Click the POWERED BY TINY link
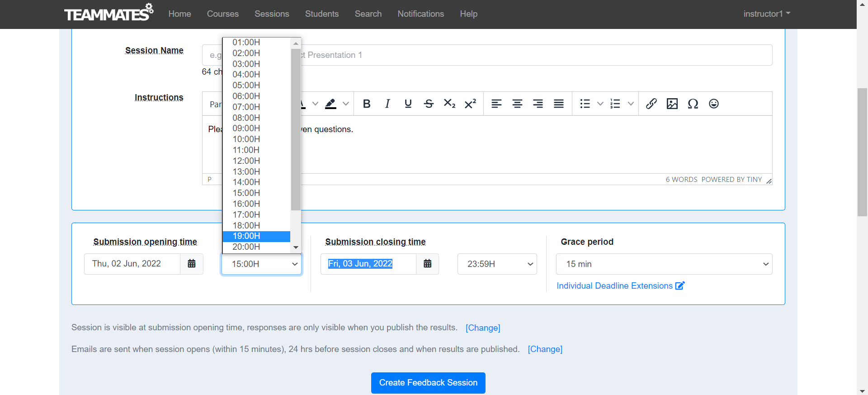The image size is (868, 395). coord(731,180)
